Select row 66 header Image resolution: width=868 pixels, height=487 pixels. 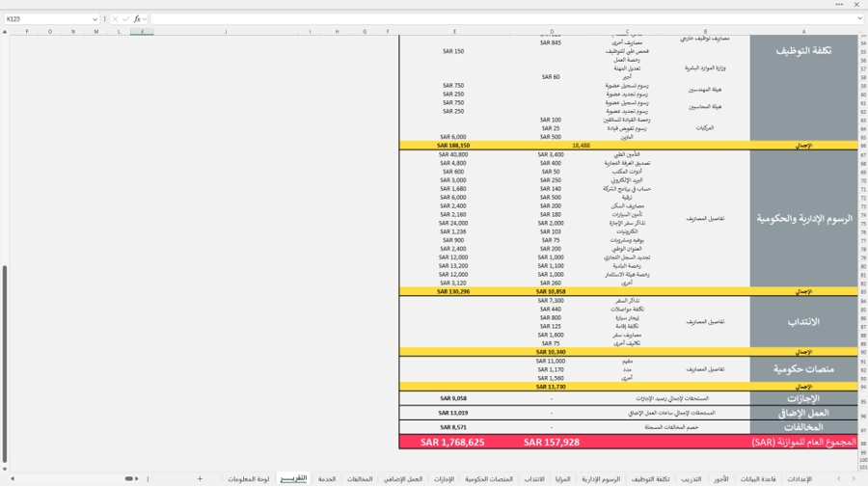coord(862,146)
